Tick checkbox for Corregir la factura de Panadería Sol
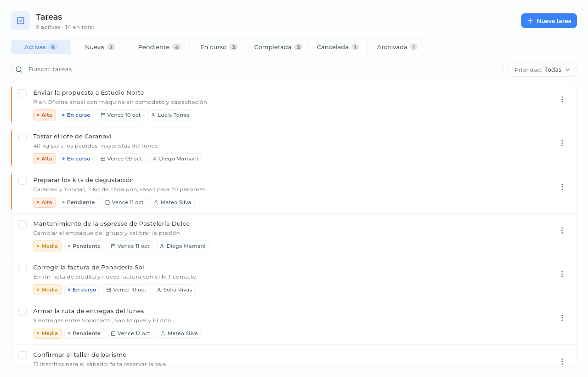 pyautogui.click(x=23, y=268)
